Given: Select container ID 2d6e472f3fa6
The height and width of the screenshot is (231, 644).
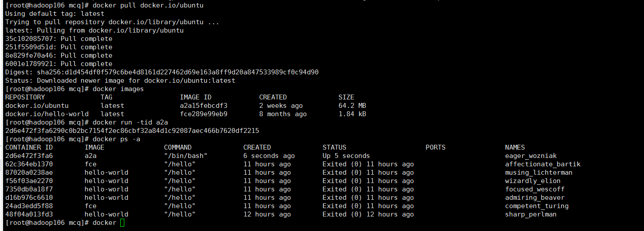Looking at the screenshot, I should pyautogui.click(x=29, y=156).
